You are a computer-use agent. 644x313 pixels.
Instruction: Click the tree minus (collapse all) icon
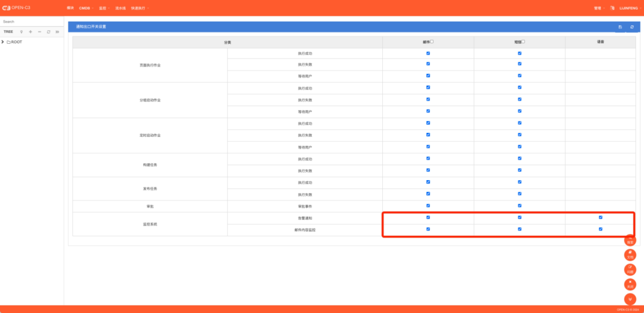click(x=39, y=32)
